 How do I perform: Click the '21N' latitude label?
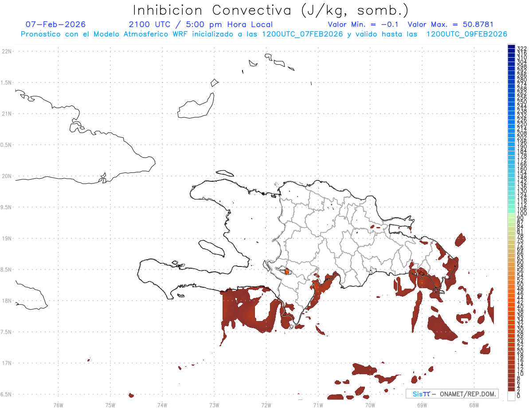click(x=7, y=114)
